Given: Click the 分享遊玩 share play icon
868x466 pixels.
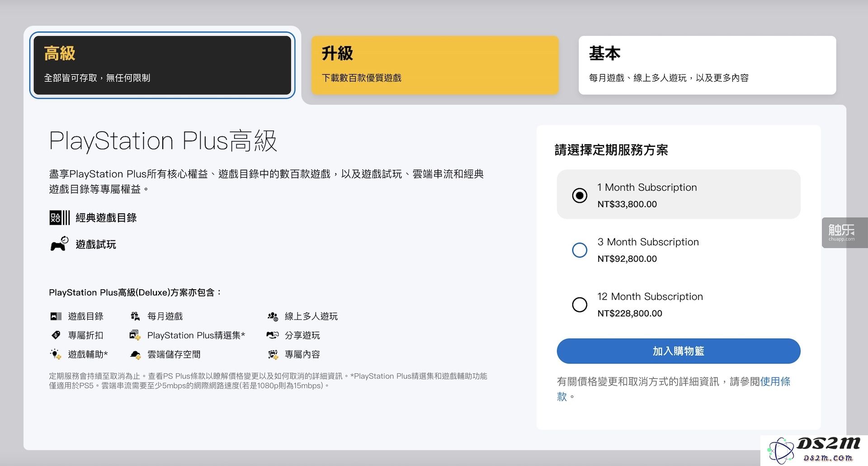Looking at the screenshot, I should coord(273,335).
